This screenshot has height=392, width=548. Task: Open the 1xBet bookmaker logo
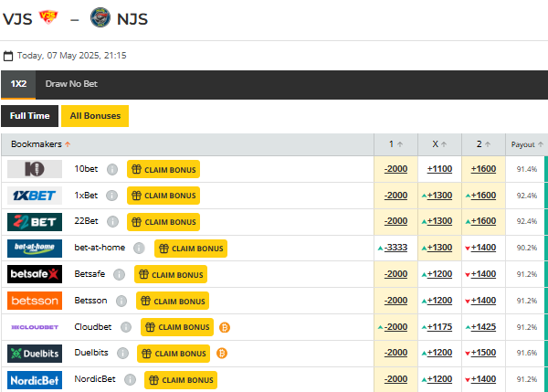[x=35, y=196]
